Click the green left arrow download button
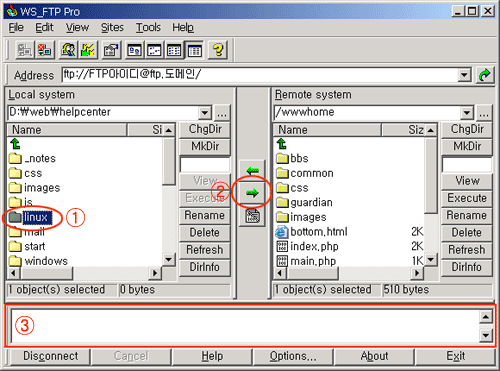This screenshot has width=500, height=371. 252,171
